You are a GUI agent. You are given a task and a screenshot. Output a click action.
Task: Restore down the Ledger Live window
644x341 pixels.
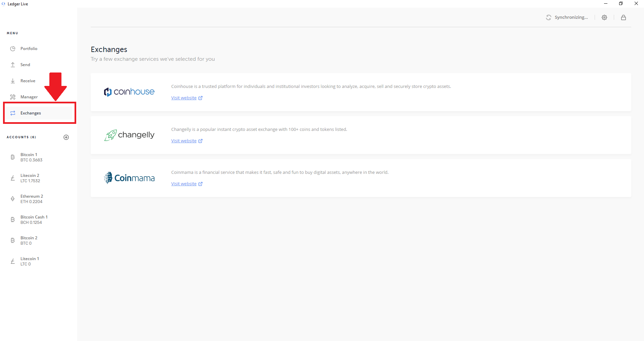pyautogui.click(x=621, y=4)
